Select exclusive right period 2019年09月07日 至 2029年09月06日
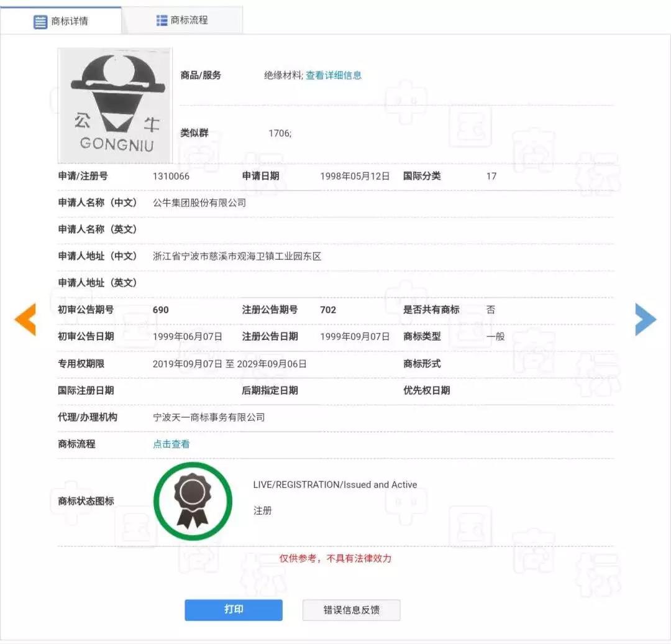Screen dimensions: 671x644 (229, 364)
